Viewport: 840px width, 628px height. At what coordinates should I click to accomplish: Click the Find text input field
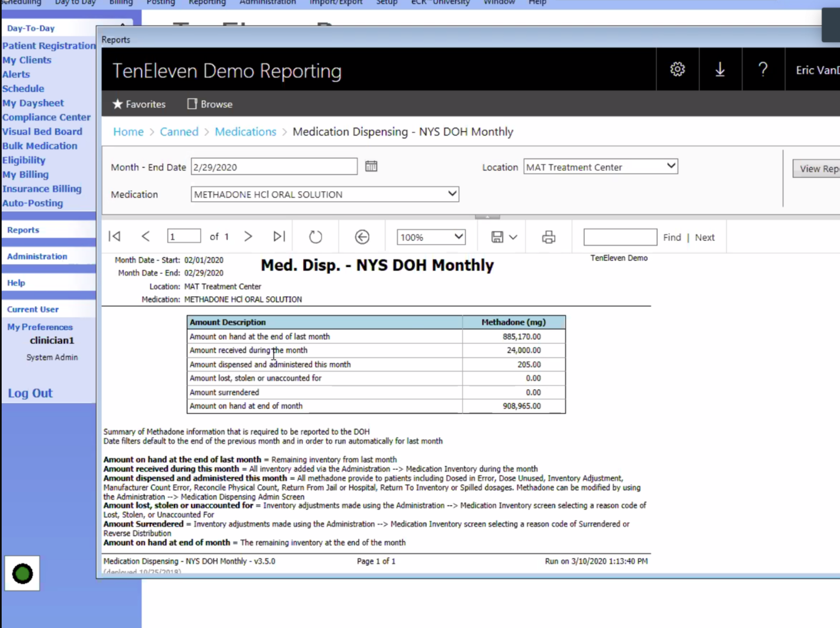click(620, 237)
